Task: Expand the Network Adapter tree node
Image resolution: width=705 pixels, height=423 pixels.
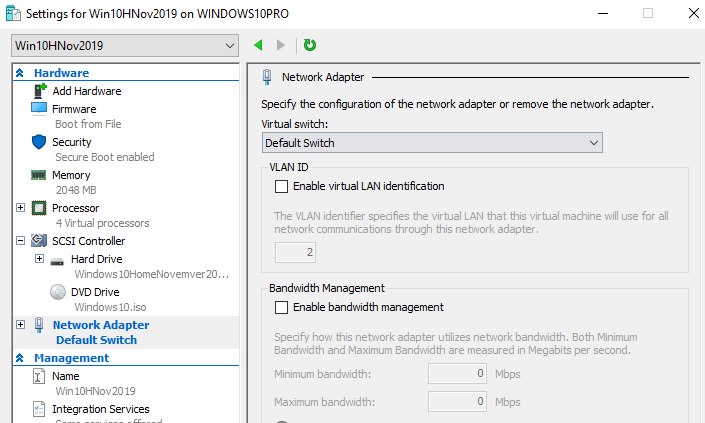Action: point(20,325)
